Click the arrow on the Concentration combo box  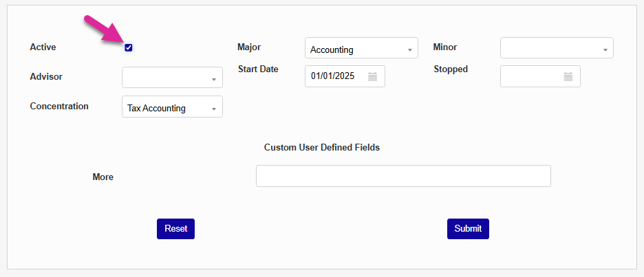point(215,109)
